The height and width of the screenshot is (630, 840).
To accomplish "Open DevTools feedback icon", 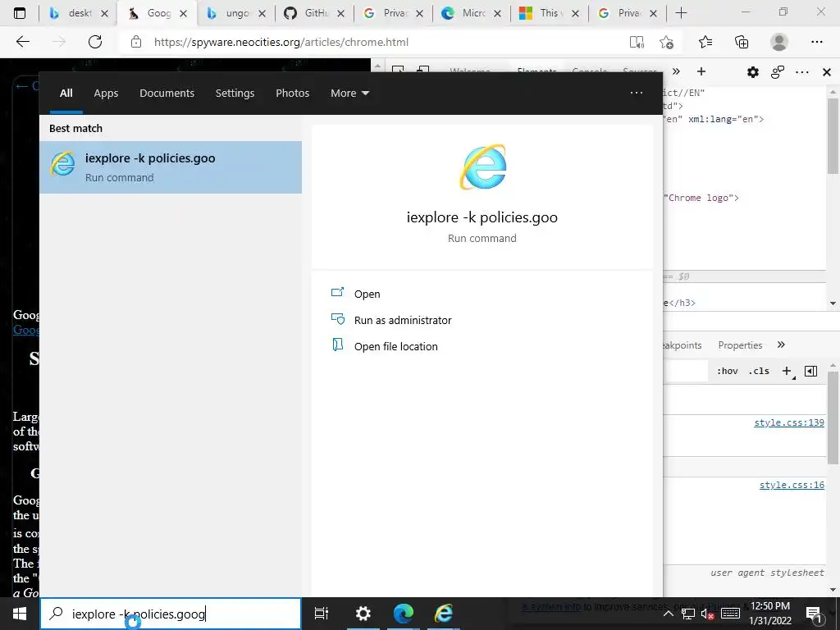I will 778,72.
